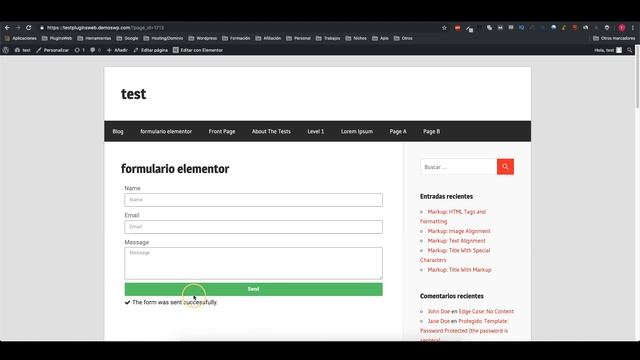Image resolution: width=640 pixels, height=360 pixels.
Task: Open Page A in the nav menu
Action: coord(398,131)
